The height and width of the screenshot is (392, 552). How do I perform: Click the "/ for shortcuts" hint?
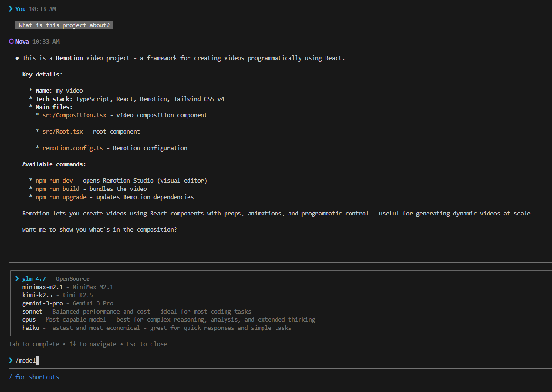tap(35, 377)
